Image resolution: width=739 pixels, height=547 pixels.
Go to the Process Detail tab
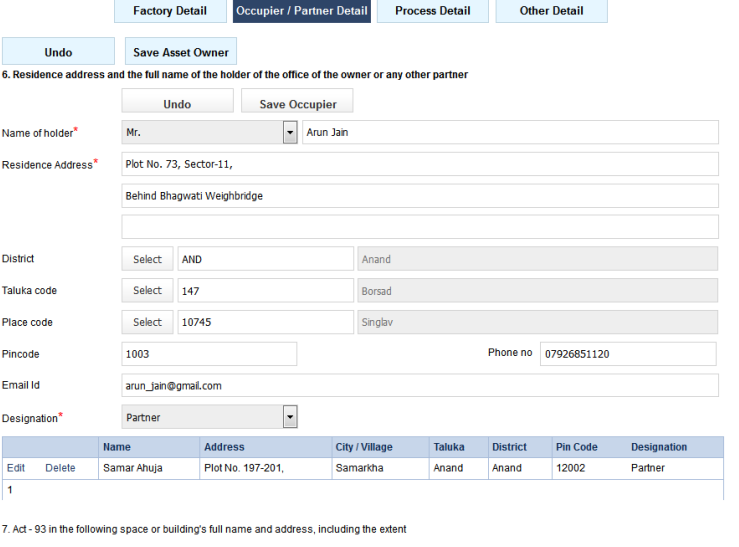click(x=433, y=11)
